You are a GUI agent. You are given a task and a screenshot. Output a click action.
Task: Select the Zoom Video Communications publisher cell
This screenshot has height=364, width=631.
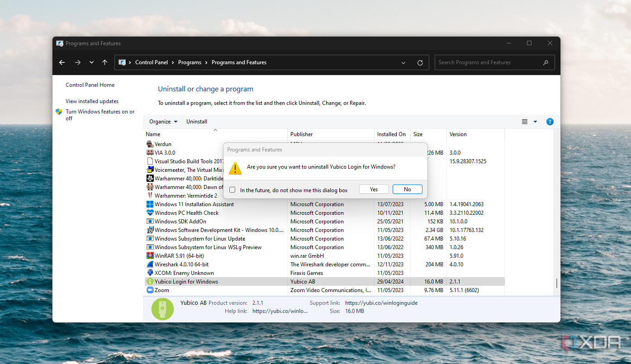pos(331,290)
